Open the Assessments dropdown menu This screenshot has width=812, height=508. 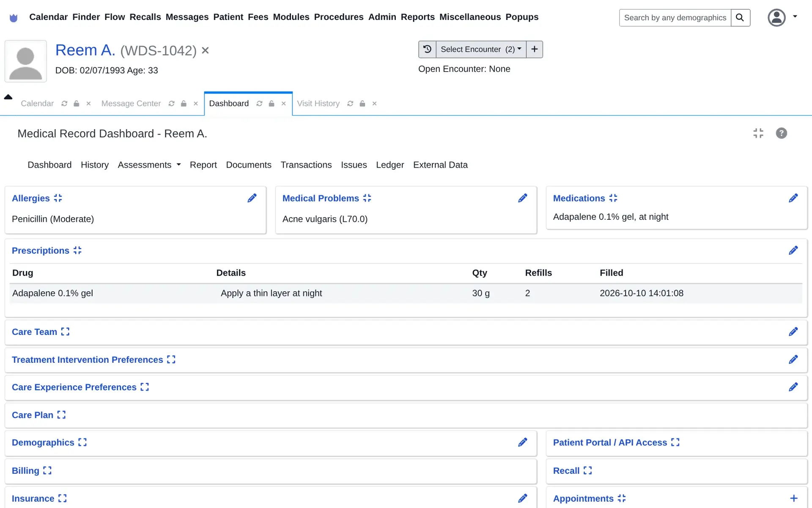(x=149, y=165)
